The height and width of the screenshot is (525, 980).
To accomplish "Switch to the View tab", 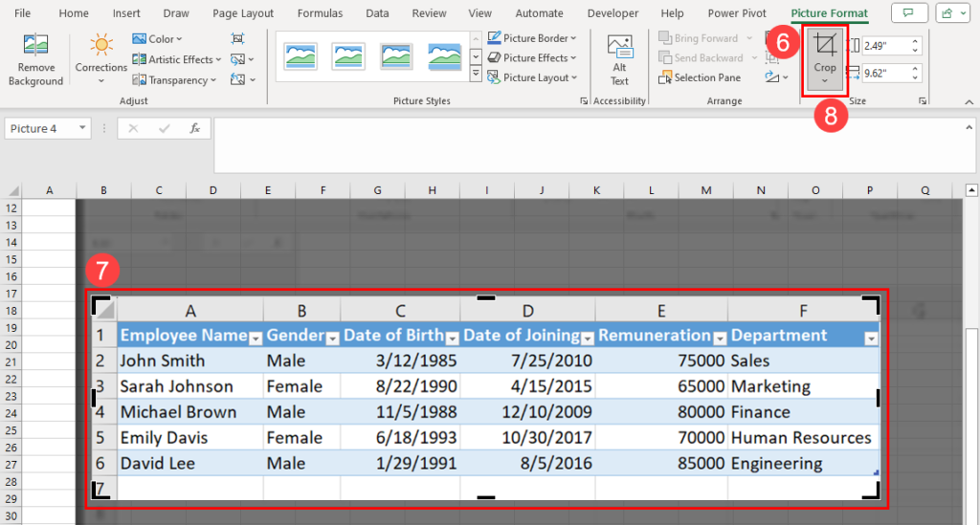I will coord(480,13).
